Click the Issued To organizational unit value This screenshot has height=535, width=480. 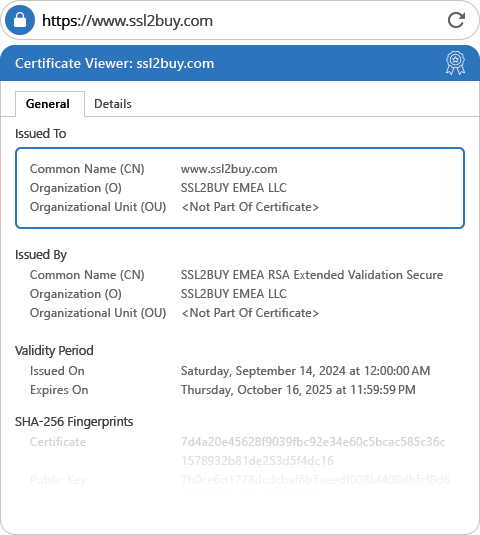tap(250, 207)
